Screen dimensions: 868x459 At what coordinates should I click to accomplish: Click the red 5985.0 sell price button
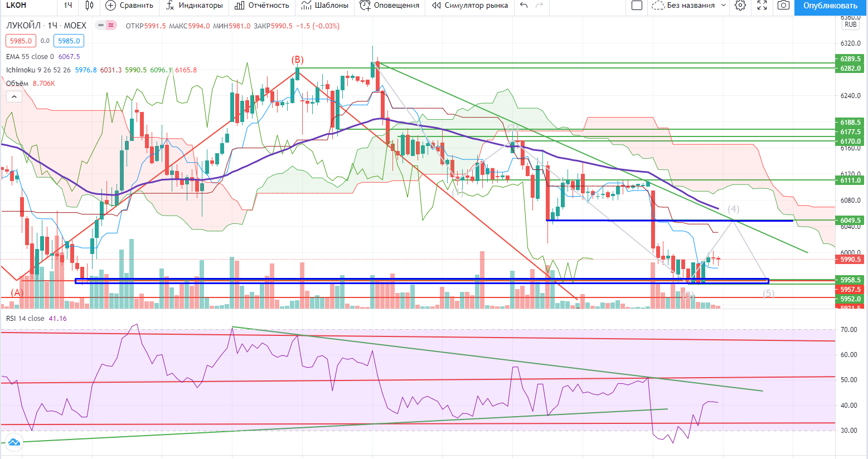pyautogui.click(x=21, y=41)
